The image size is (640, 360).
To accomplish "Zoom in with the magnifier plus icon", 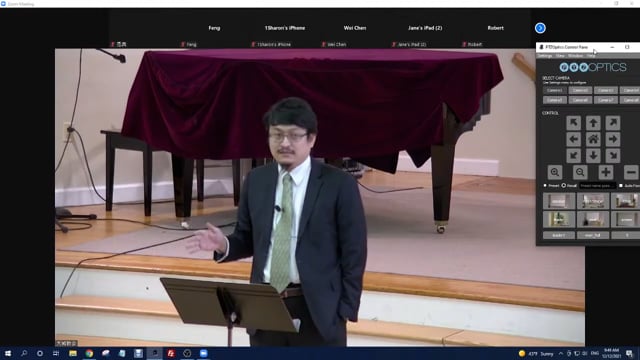I will click(555, 172).
